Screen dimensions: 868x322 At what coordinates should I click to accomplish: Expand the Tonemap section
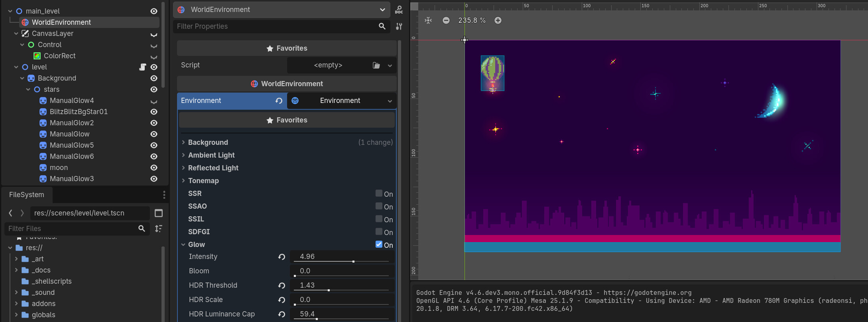(x=203, y=181)
